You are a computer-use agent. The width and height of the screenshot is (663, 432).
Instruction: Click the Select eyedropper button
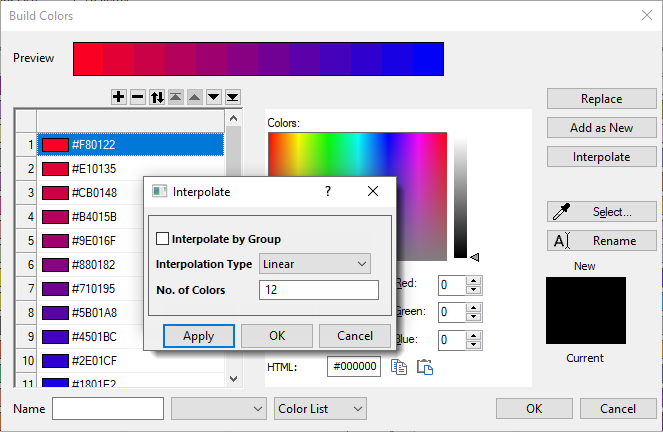(x=601, y=212)
